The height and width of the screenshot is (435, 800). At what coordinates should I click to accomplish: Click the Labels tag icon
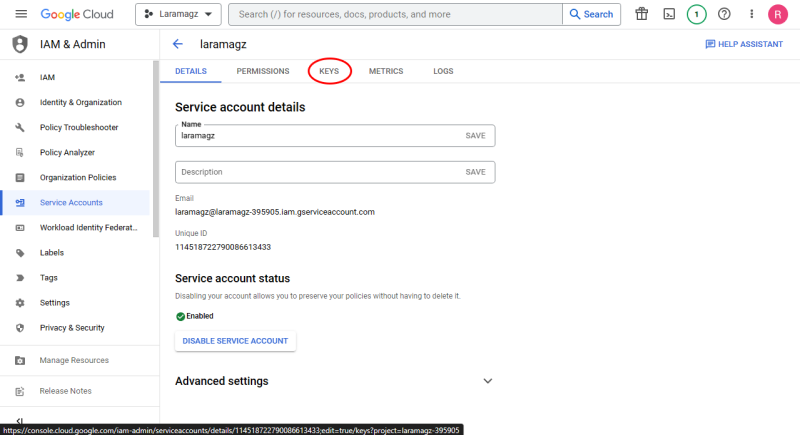point(20,253)
